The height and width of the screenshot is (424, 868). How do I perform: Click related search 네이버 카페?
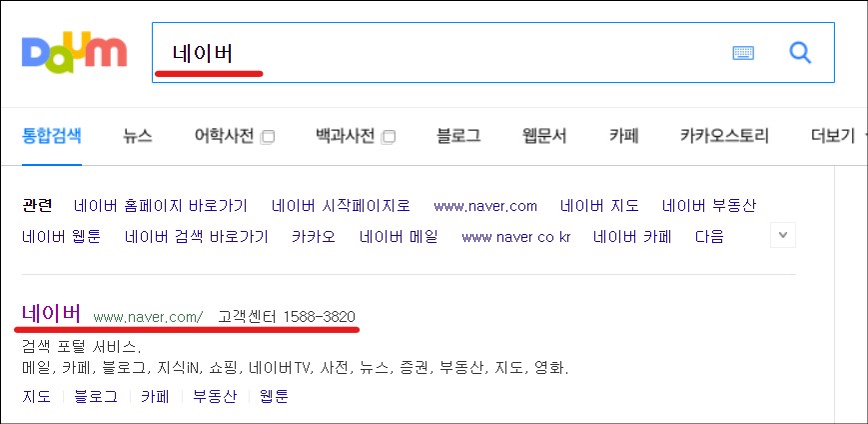pos(632,237)
